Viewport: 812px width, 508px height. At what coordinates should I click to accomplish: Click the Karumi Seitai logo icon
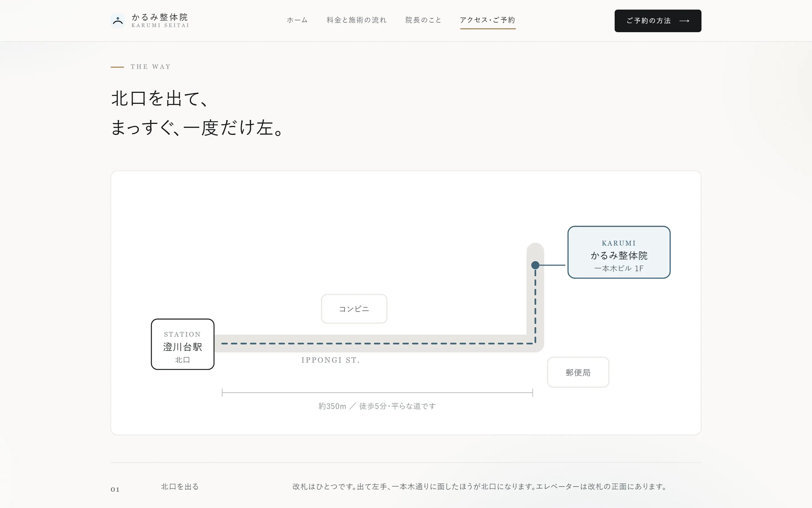118,21
